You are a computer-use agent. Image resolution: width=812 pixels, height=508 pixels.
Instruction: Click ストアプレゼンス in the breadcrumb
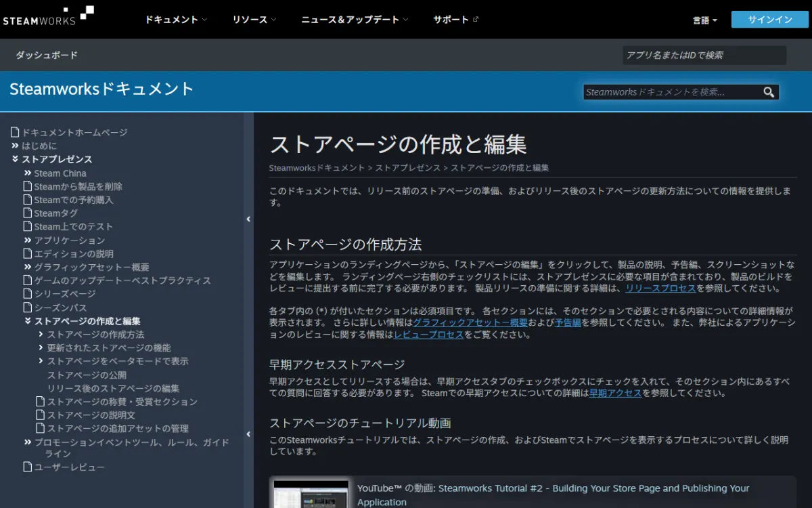(x=407, y=167)
